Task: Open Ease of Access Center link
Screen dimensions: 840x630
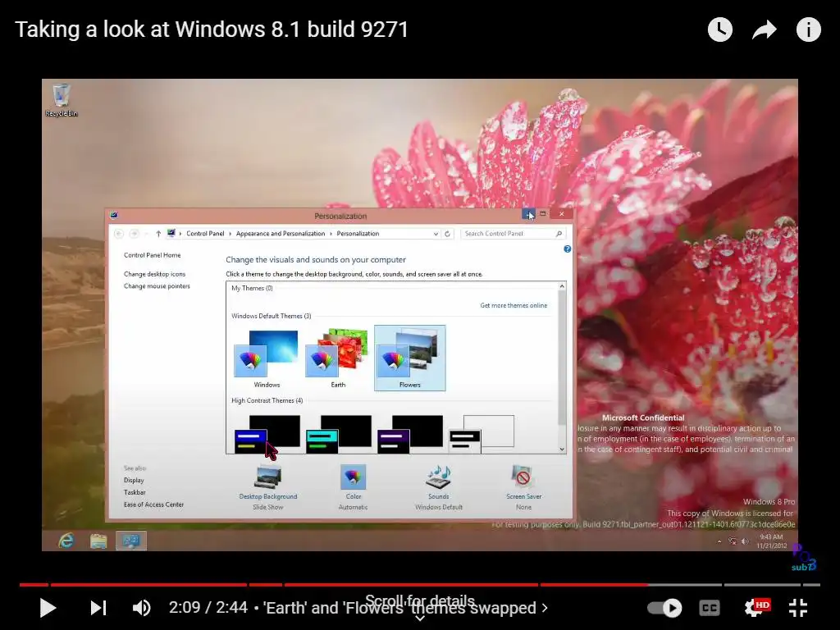Action: pyautogui.click(x=153, y=504)
